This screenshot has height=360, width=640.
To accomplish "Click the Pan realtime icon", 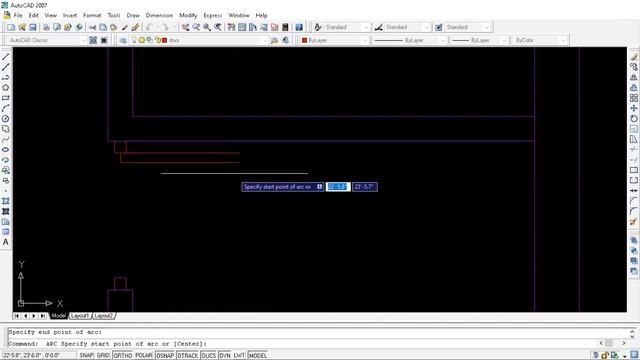I will (x=186, y=27).
